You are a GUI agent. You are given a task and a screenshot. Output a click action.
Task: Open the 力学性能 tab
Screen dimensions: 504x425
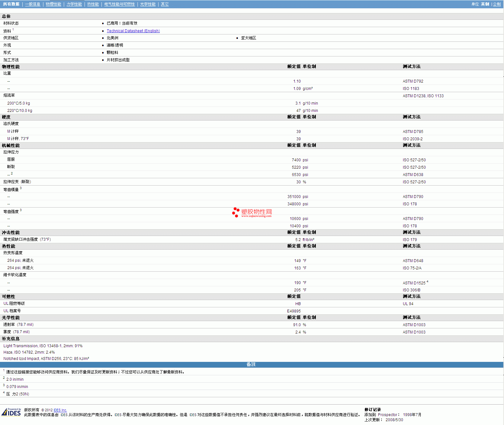[x=74, y=4]
